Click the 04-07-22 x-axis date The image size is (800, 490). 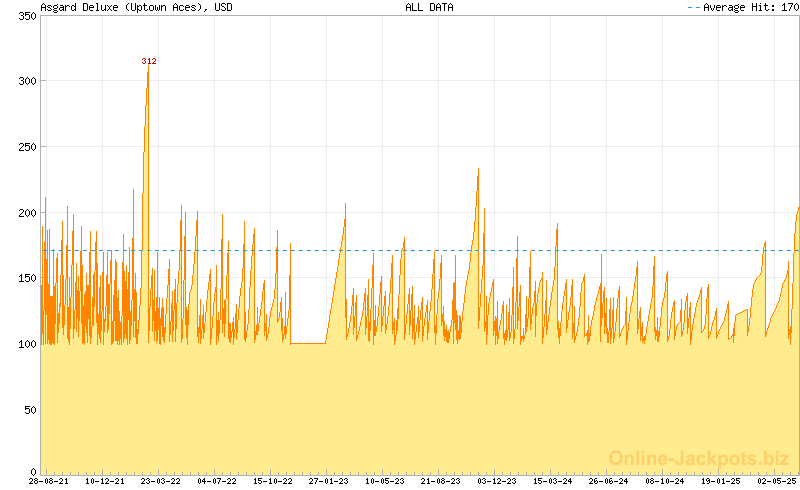[x=217, y=481]
